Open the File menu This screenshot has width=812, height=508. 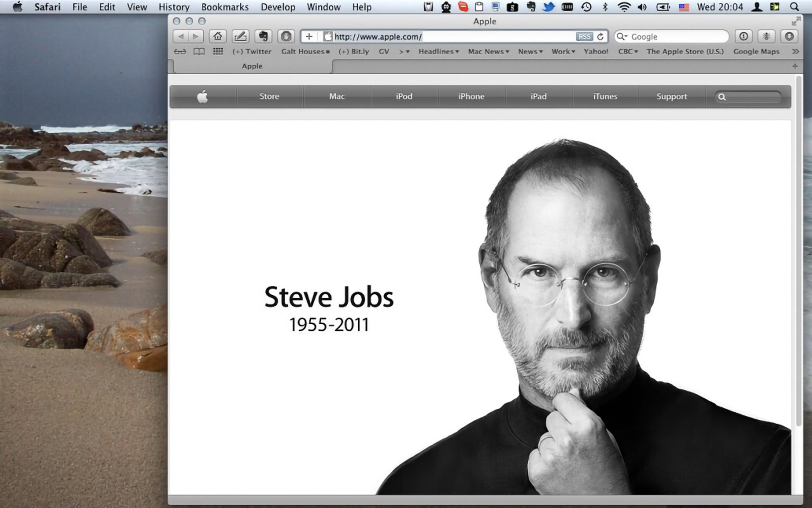click(80, 7)
